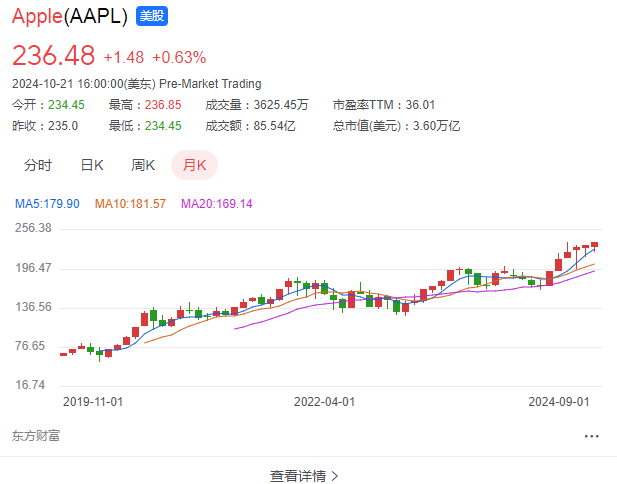Click the 总市值 3.60万亿 value
Viewport: 617px width, 484px height.
tap(436, 126)
